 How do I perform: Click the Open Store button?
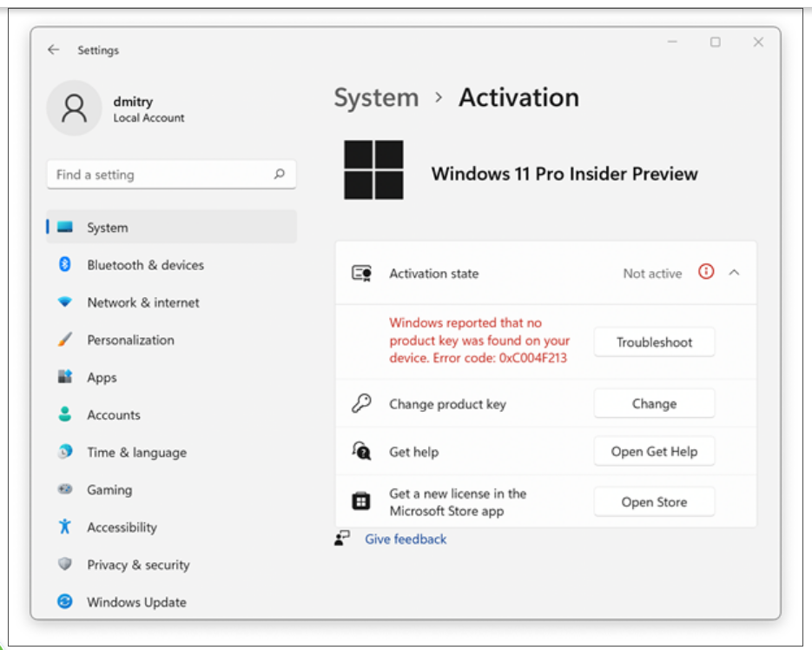654,502
